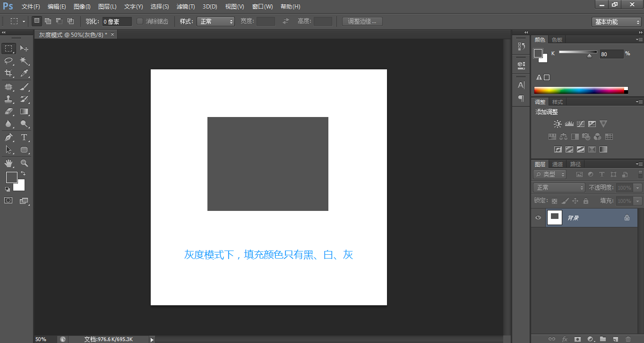
Task: Toggle Quick Mask mode
Action: coord(9,201)
